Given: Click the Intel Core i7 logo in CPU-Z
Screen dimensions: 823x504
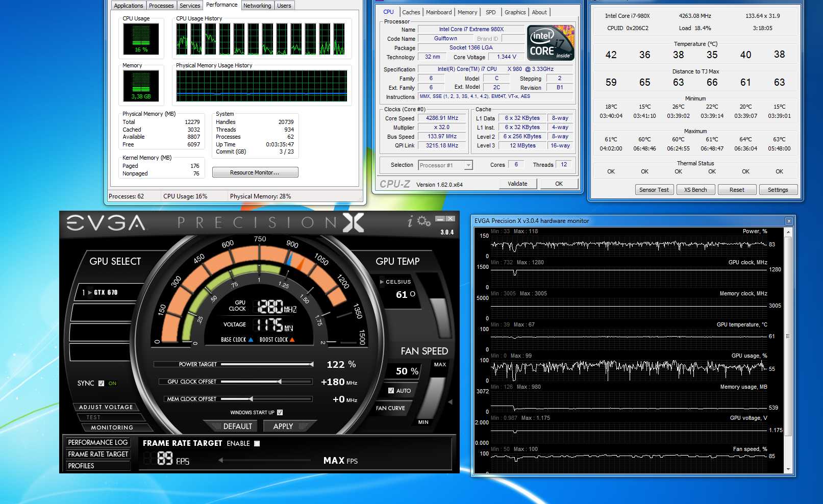Looking at the screenshot, I should (550, 42).
